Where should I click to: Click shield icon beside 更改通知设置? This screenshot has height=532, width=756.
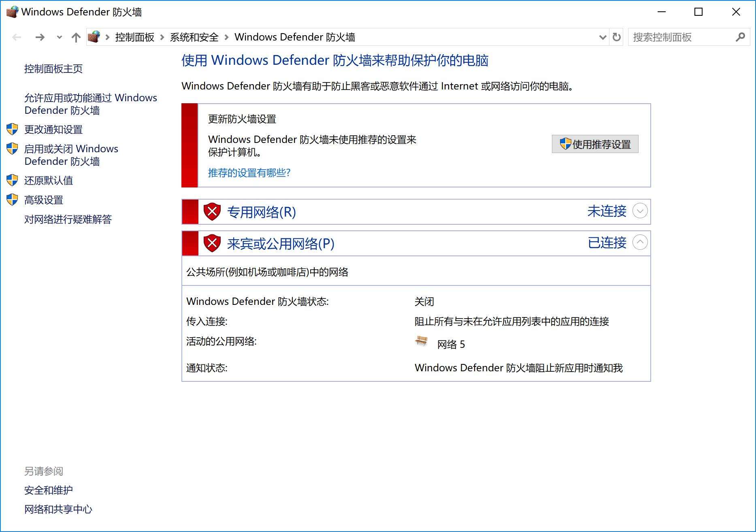click(x=13, y=129)
